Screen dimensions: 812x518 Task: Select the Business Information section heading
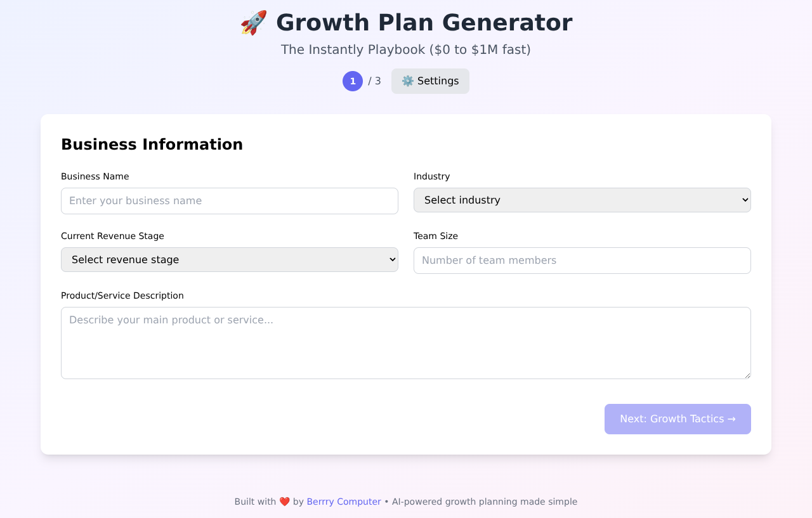click(152, 144)
